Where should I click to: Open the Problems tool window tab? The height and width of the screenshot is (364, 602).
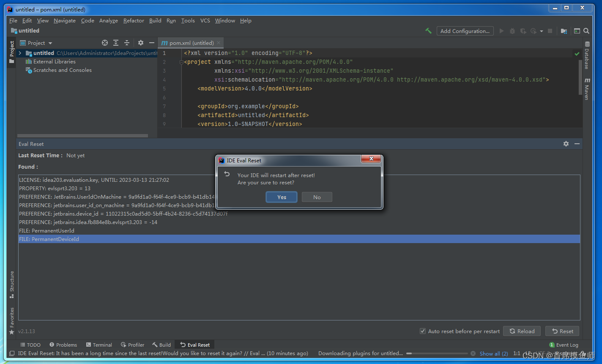(63, 345)
